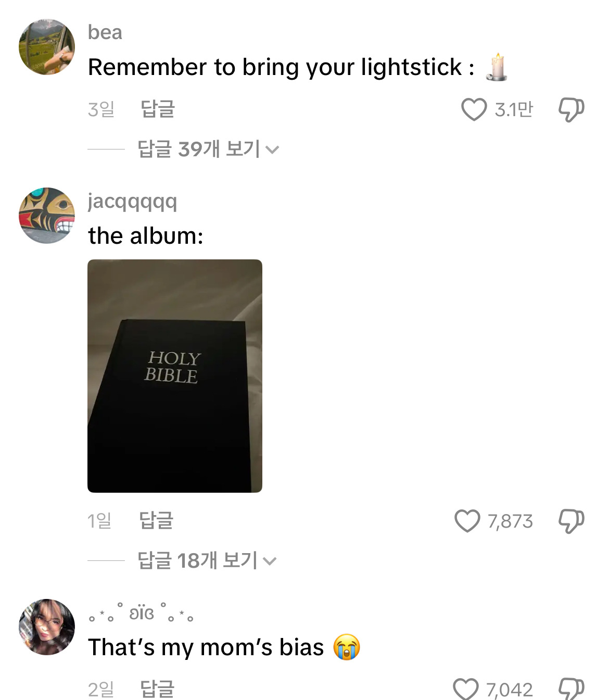Tap the username jacqqqqq
Image resolution: width=609 pixels, height=700 pixels.
(x=133, y=202)
